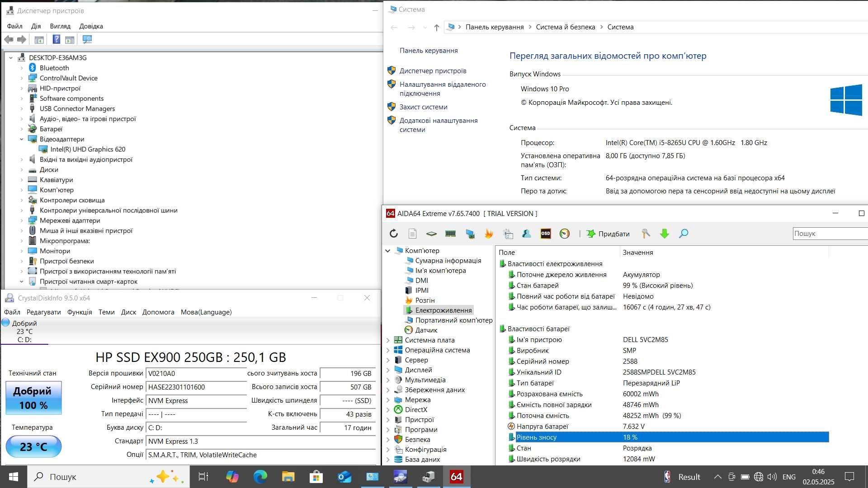The height and width of the screenshot is (488, 868).
Task: Click the Придбати button in AIDA64
Action: [608, 234]
